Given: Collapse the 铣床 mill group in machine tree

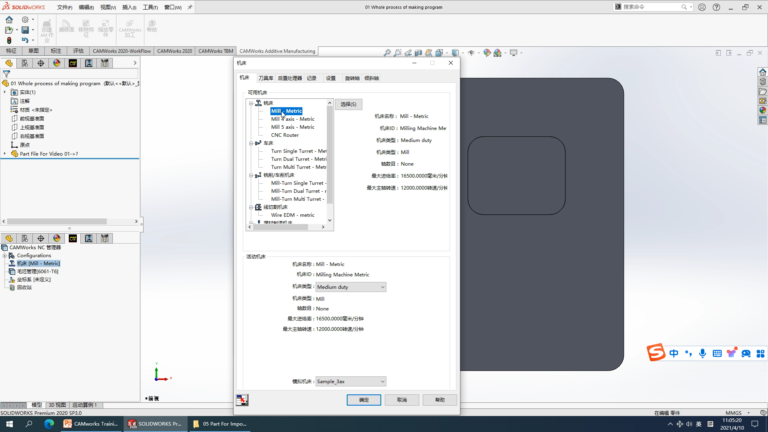Looking at the screenshot, I should click(x=251, y=103).
